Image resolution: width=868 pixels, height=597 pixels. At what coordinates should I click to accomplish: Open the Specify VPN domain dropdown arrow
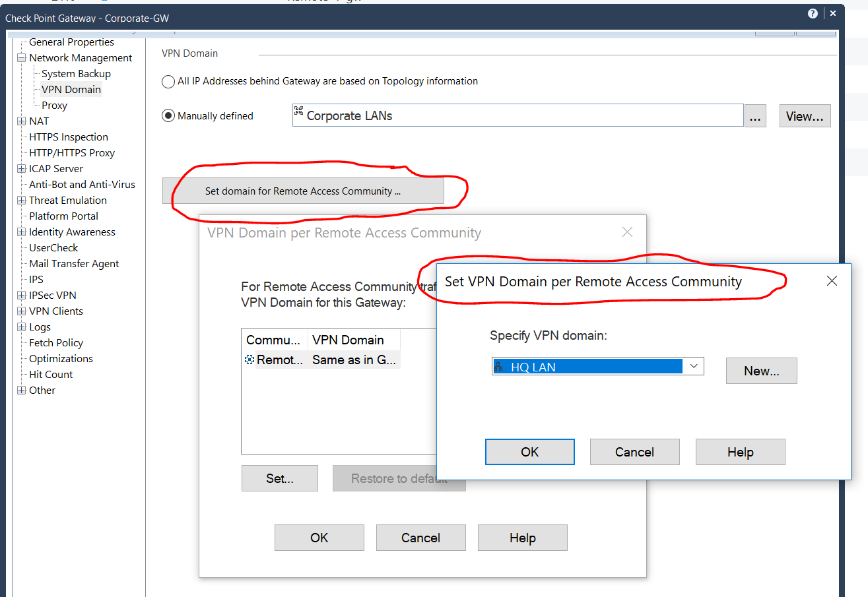tap(693, 366)
